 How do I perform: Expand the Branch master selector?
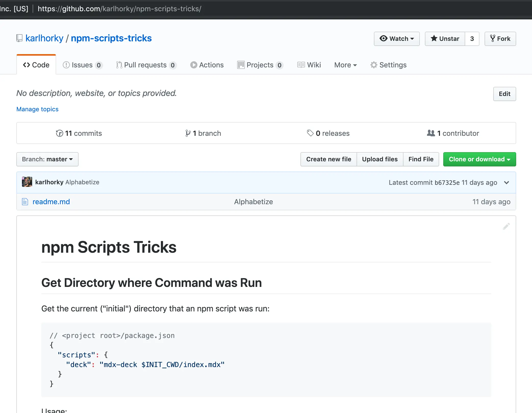(x=47, y=159)
